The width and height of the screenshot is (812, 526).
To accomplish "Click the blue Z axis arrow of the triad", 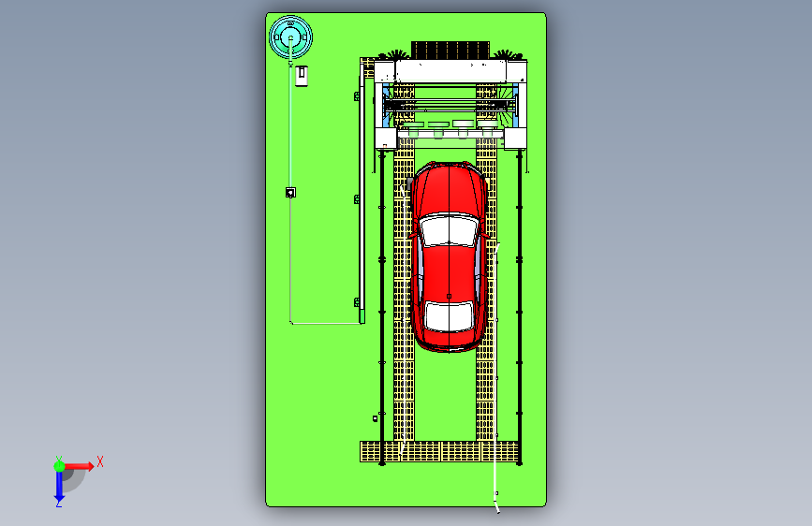I will coord(59,487).
